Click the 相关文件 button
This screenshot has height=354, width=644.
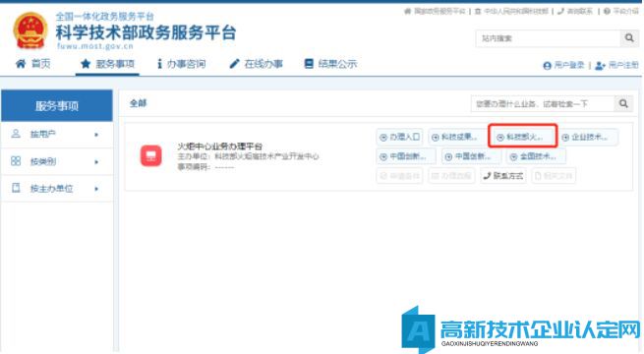pos(554,176)
